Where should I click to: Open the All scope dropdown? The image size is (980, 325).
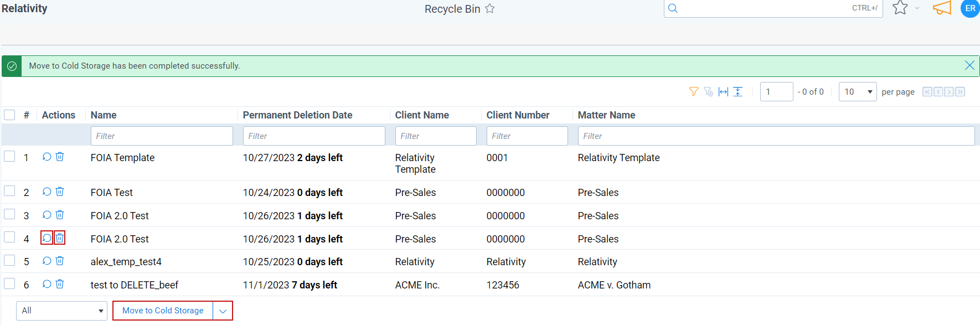pos(61,311)
